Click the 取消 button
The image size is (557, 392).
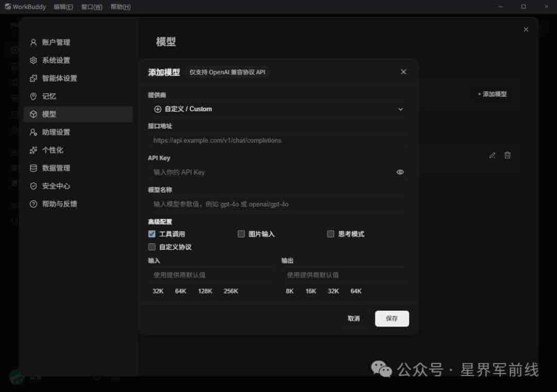353,318
